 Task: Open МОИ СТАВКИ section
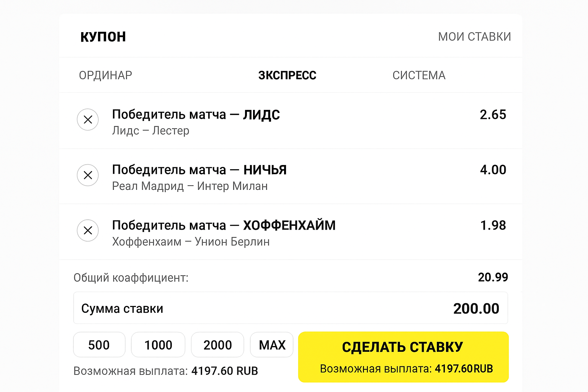pos(475,36)
